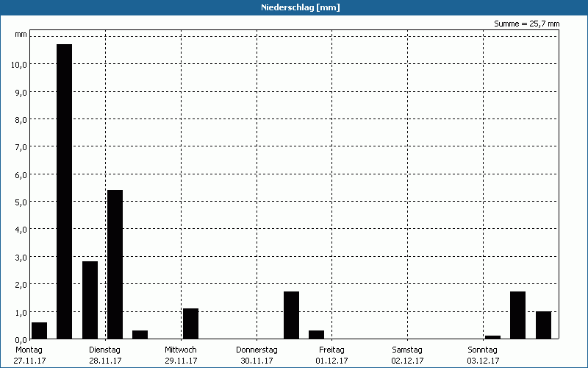Screen dimensions: 588x368
Task: Click the Mittwoch bar at about 1,1 mm
Action: tap(190, 324)
